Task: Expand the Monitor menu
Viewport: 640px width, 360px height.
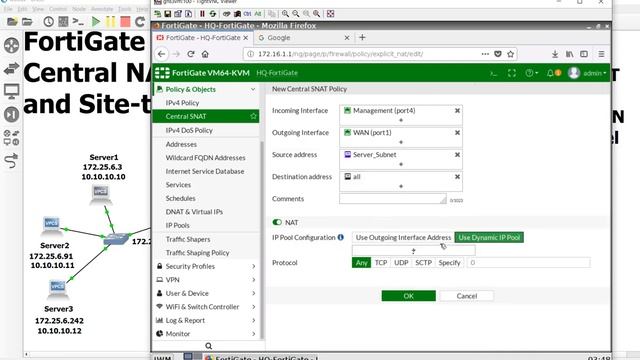Action: [x=207, y=333]
